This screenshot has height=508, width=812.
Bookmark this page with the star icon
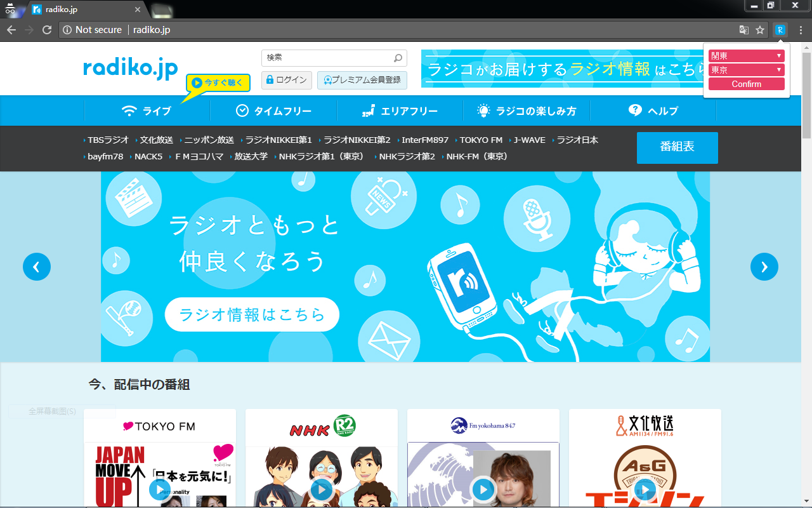pyautogui.click(x=760, y=30)
